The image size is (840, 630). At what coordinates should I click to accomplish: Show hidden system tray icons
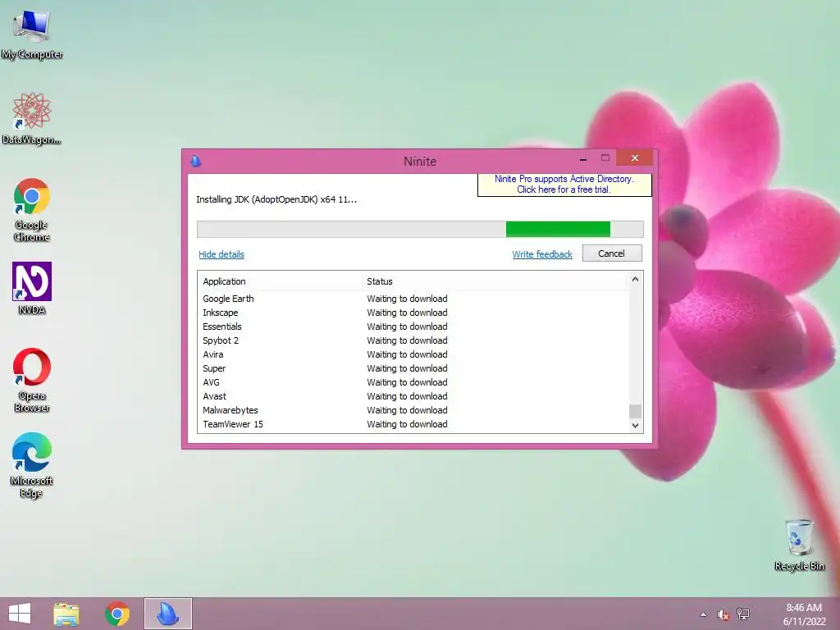click(x=703, y=614)
